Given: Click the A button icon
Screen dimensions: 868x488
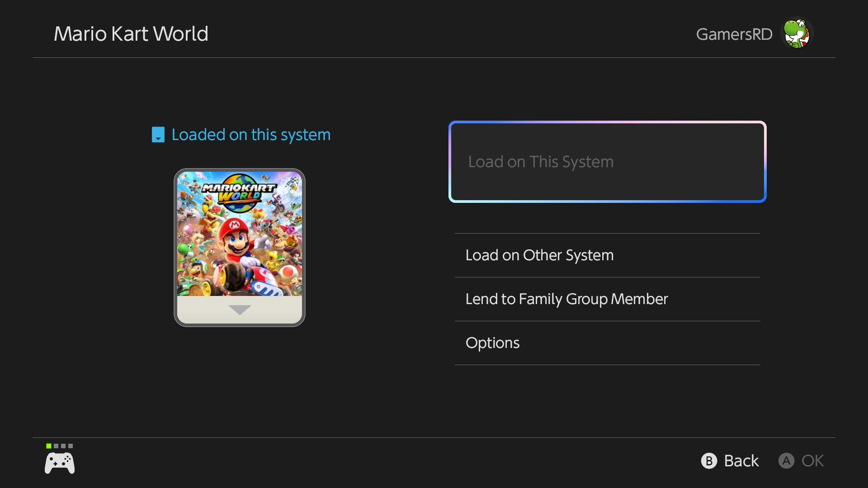Looking at the screenshot, I should click(x=786, y=461).
